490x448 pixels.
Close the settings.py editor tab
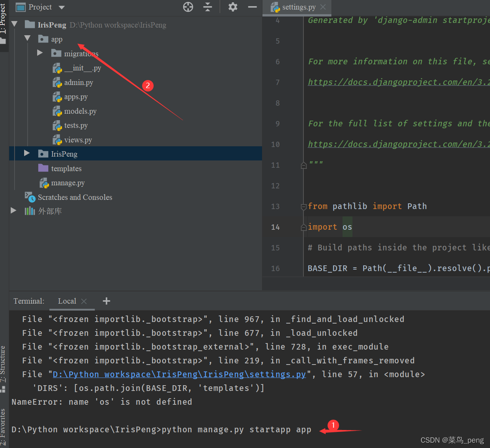pyautogui.click(x=323, y=7)
